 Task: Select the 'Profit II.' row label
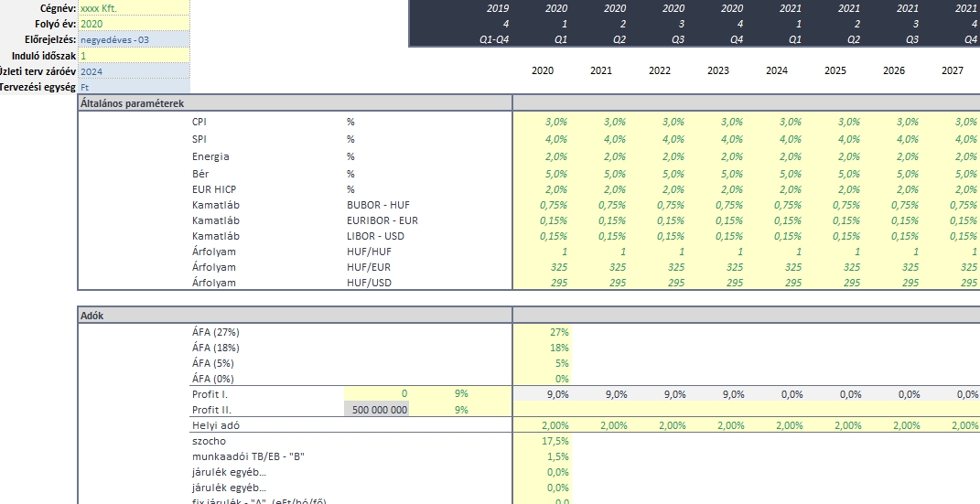tap(211, 410)
